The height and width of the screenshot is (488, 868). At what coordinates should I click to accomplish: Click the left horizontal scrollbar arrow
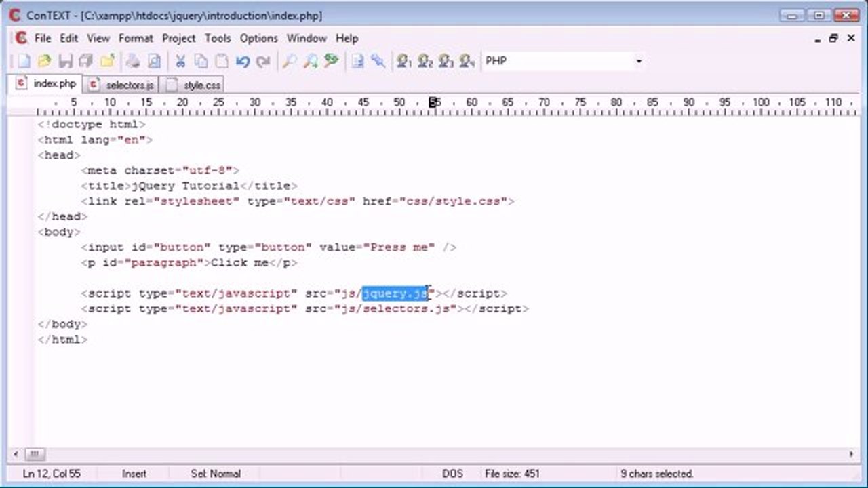click(16, 454)
